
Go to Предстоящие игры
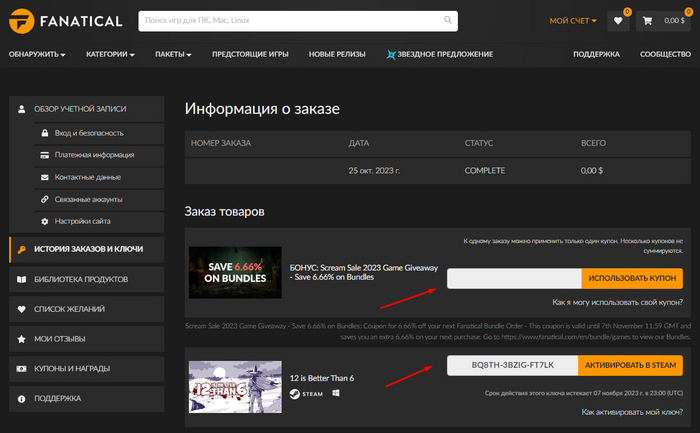click(x=250, y=54)
